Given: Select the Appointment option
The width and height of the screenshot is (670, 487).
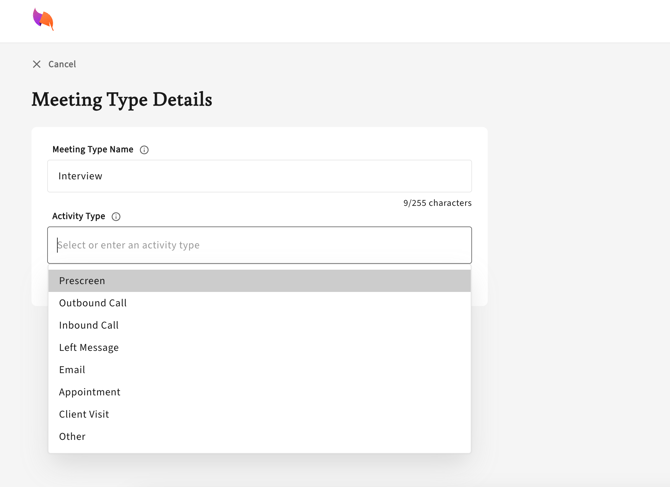Looking at the screenshot, I should pyautogui.click(x=90, y=392).
